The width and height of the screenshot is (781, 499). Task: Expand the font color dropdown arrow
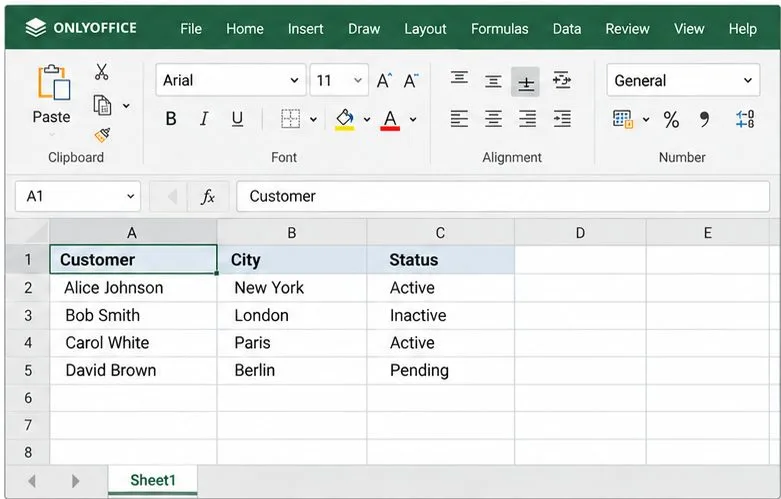[x=413, y=120]
